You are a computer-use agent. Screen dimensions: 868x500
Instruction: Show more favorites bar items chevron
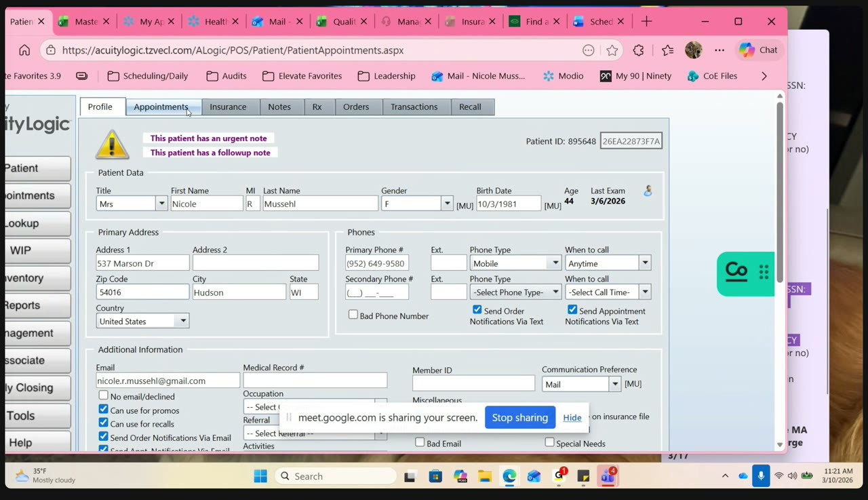click(764, 76)
